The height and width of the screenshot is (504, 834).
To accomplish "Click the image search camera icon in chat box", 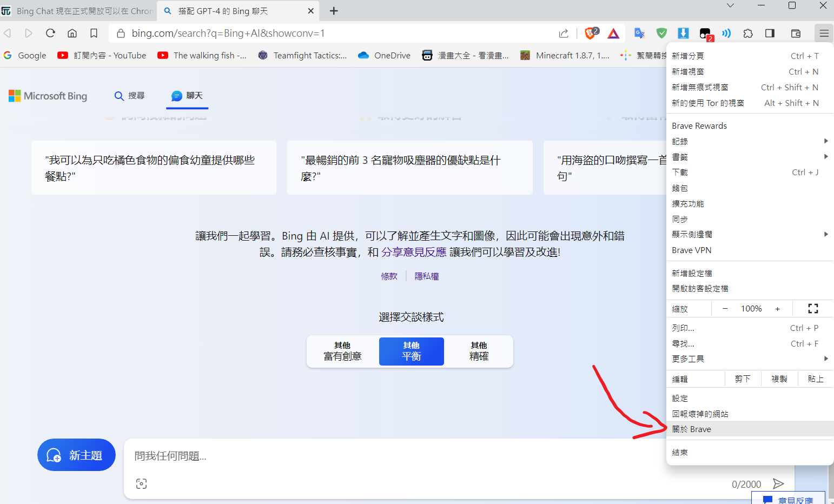I will [141, 483].
